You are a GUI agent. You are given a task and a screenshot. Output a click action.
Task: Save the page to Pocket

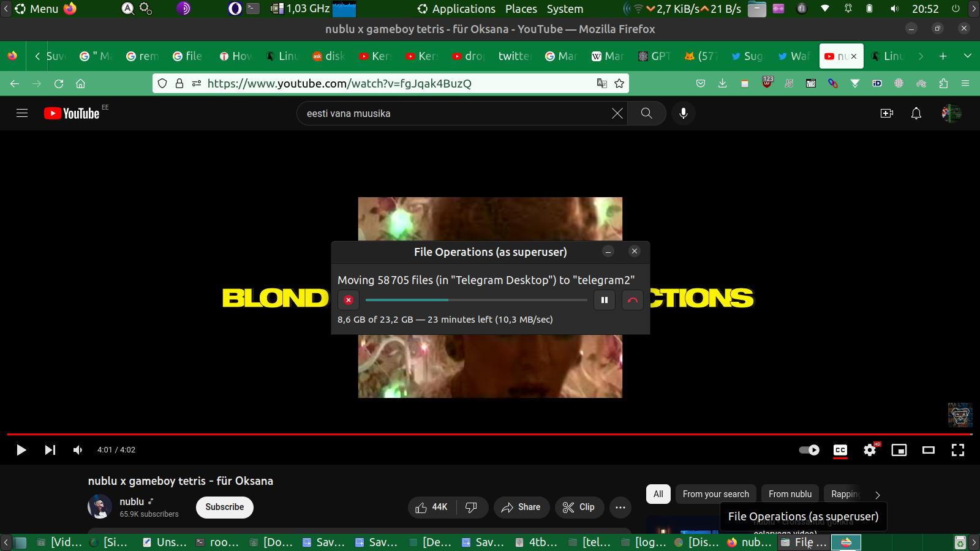[x=701, y=84]
